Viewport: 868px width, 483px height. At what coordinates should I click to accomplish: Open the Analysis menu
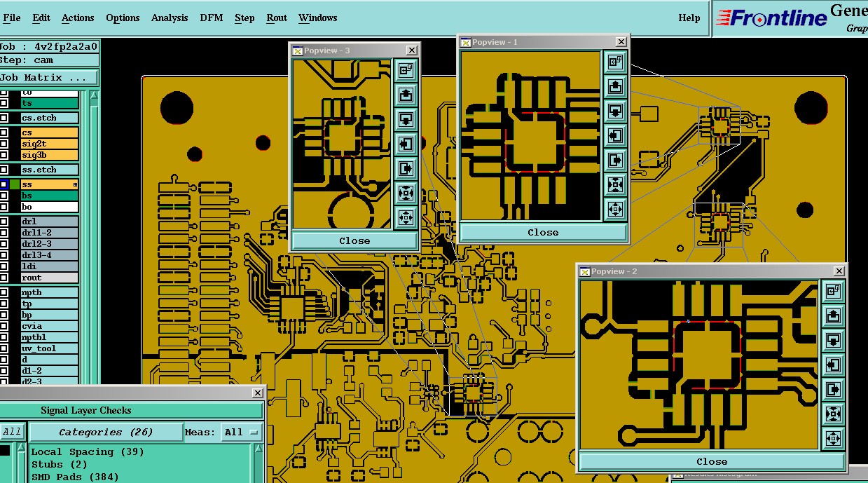pyautogui.click(x=170, y=18)
